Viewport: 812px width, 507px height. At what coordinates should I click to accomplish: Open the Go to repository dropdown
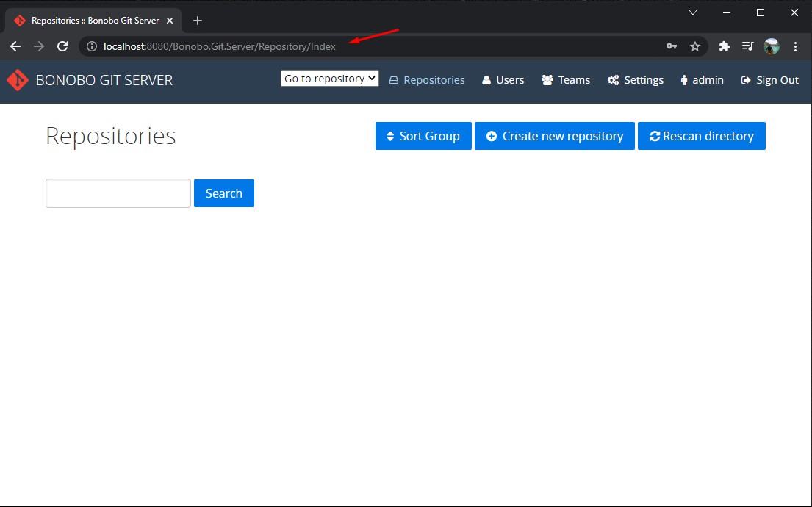pyautogui.click(x=329, y=79)
